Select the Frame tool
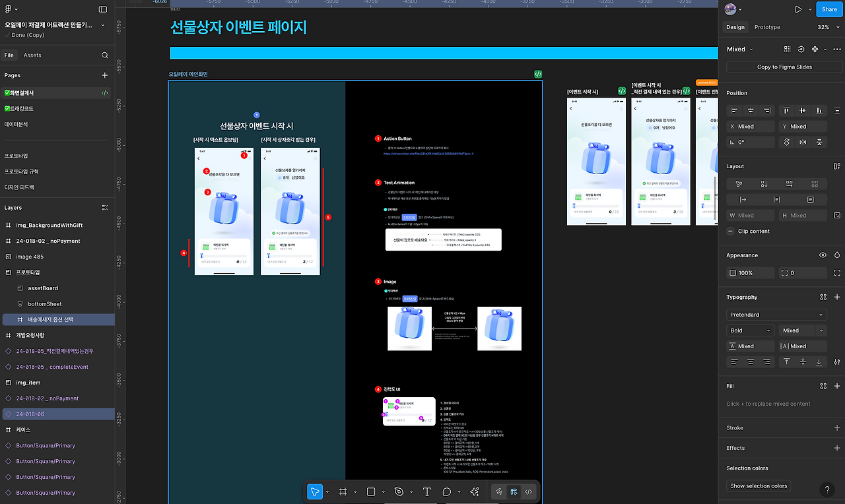This screenshot has height=504, width=845. tap(343, 491)
